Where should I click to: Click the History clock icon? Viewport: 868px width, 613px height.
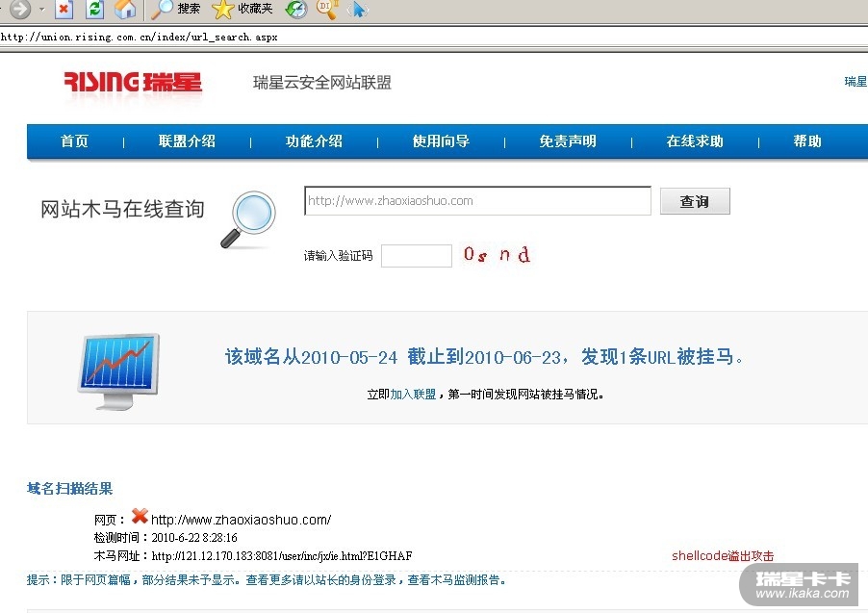tap(296, 9)
